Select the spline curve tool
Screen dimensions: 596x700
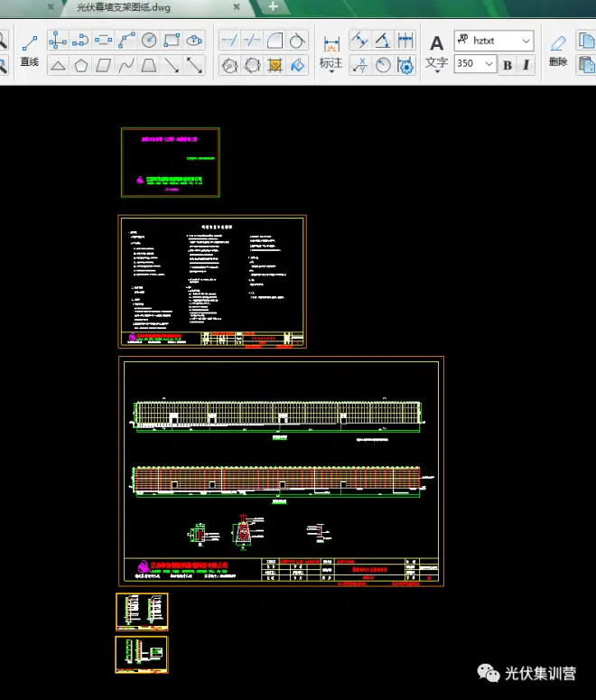[126, 66]
